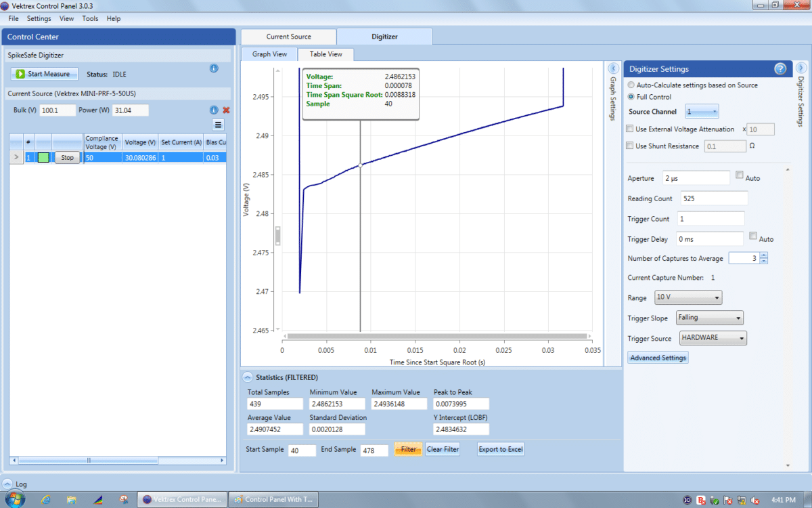Click the Power (W) value field

[130, 110]
